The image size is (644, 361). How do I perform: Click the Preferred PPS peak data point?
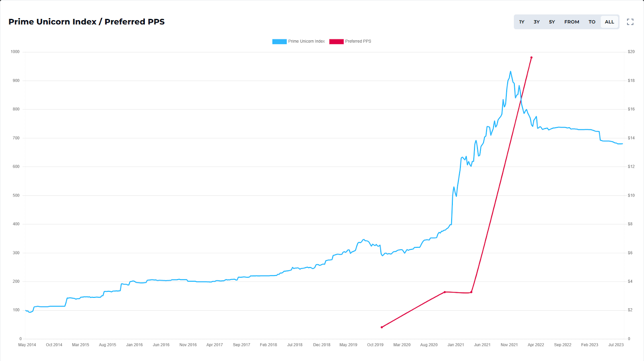pos(531,58)
